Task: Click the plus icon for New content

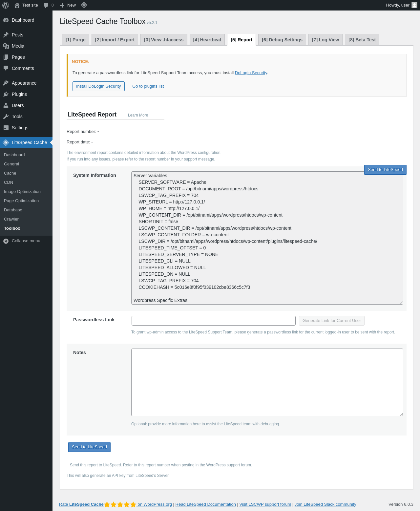Action: pos(62,5)
